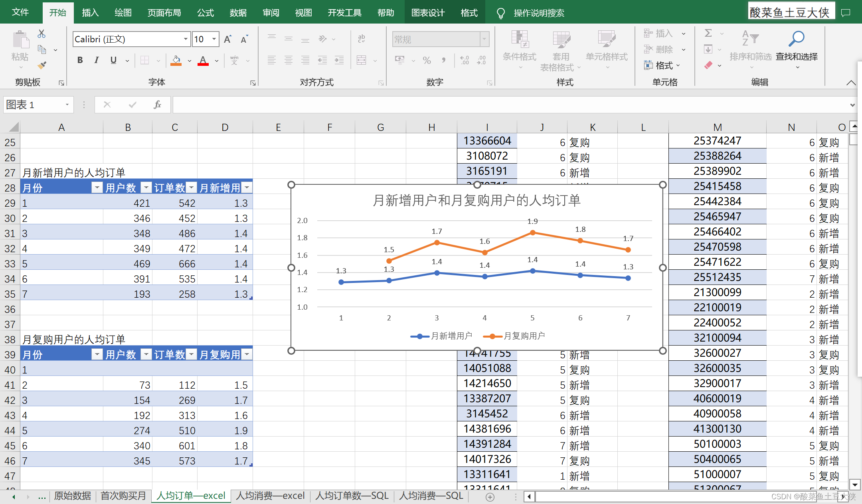Click the Add New Sheet plus icon
The image size is (862, 504).
(490, 497)
